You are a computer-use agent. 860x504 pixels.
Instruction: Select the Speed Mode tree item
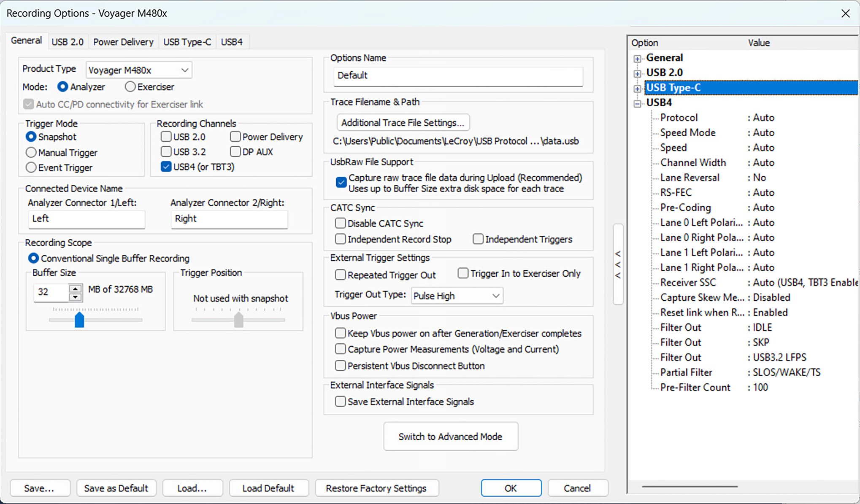[688, 132]
